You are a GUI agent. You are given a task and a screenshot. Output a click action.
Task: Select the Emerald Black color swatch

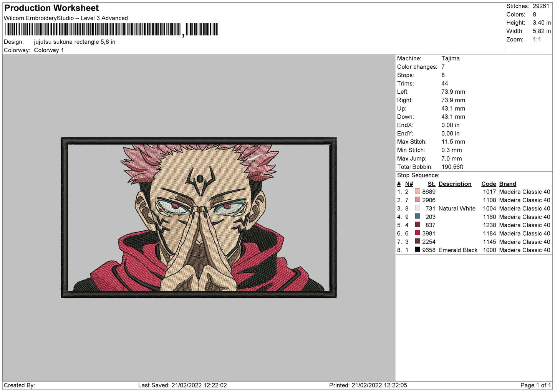click(x=417, y=250)
